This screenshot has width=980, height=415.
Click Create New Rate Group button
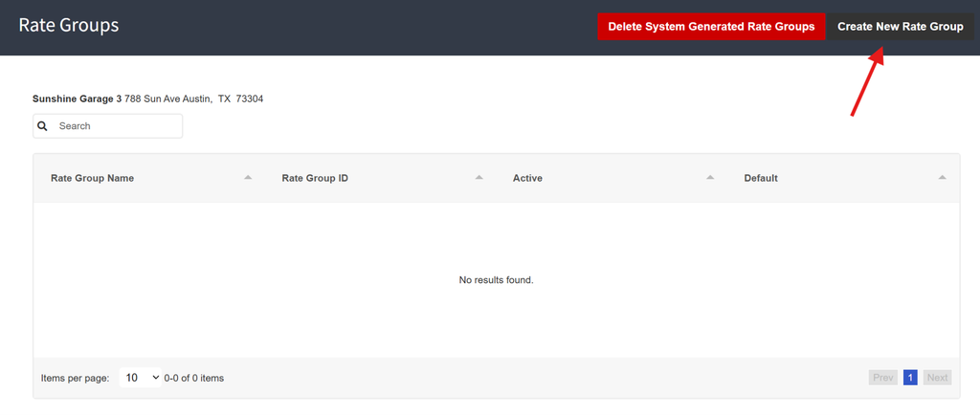(901, 27)
